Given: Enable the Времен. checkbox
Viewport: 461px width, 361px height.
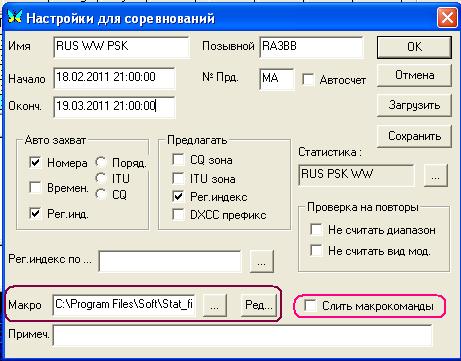Looking at the screenshot, I should point(35,187).
